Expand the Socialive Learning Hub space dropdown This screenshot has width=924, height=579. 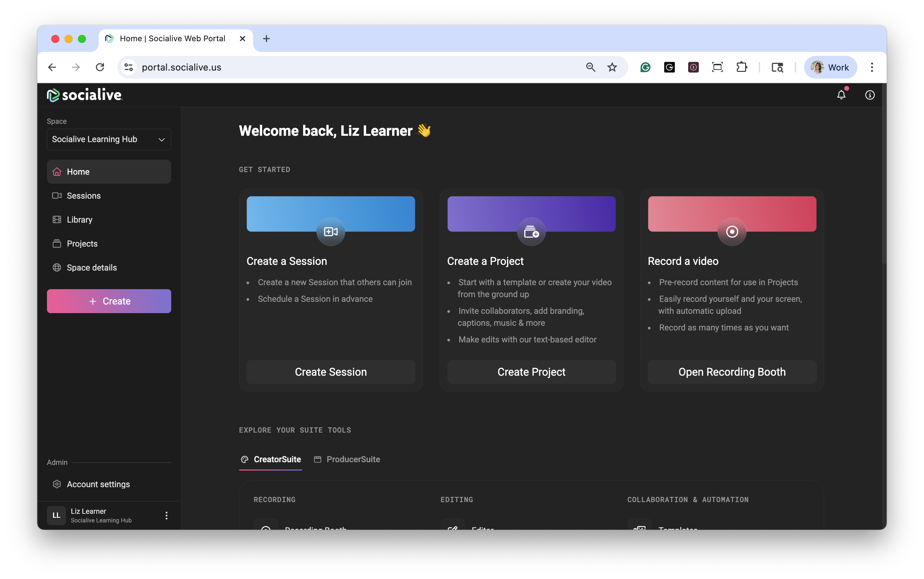click(109, 139)
